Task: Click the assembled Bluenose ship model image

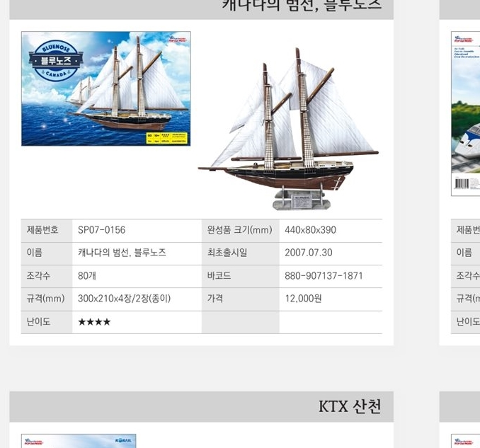Action: pyautogui.click(x=288, y=129)
